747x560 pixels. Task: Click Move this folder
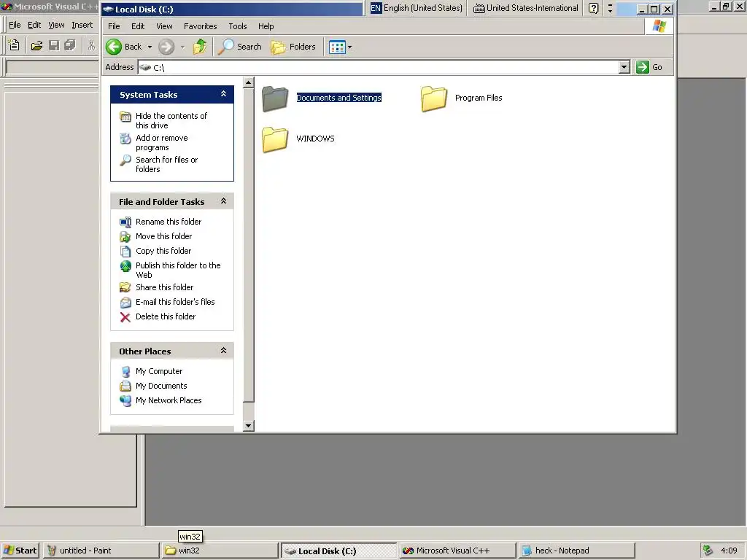tap(163, 236)
